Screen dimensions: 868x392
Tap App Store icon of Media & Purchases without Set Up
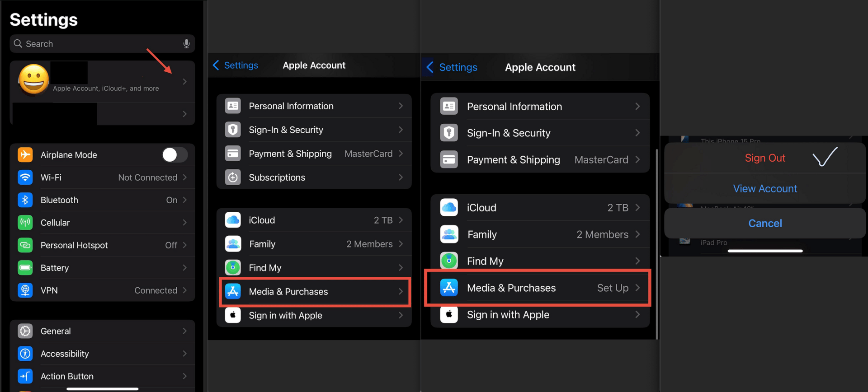point(233,291)
